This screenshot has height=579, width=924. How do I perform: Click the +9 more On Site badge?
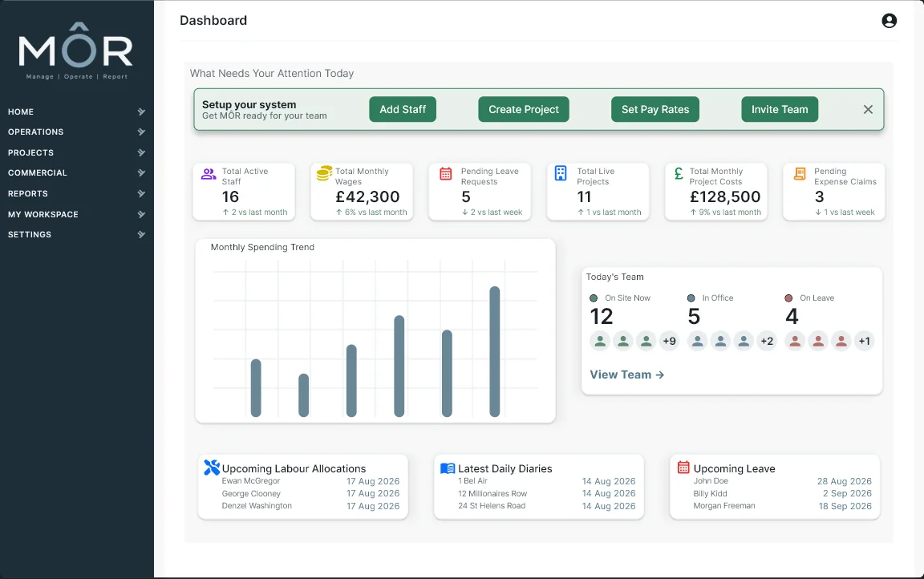click(x=669, y=341)
